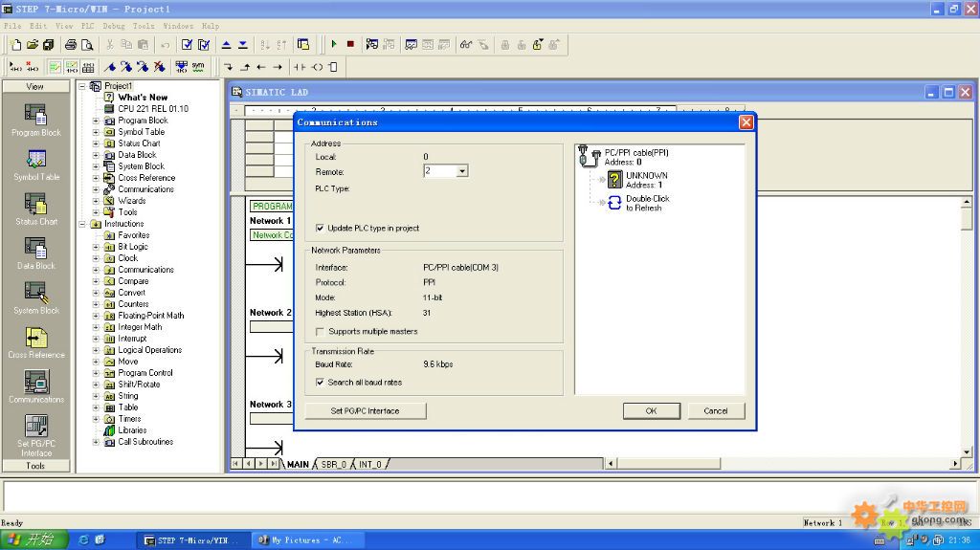Open System Block from View sidebar
980x550 pixels.
click(35, 298)
